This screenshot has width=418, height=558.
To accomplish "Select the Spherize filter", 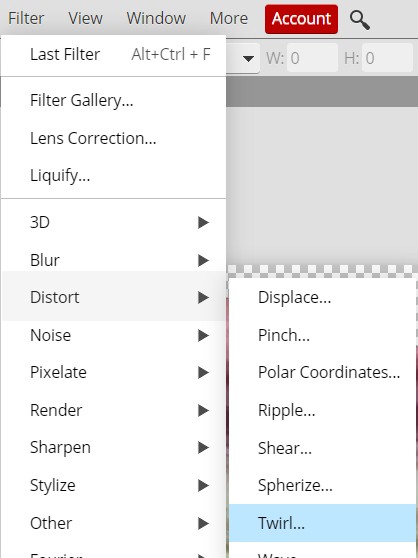I will coord(322,485).
